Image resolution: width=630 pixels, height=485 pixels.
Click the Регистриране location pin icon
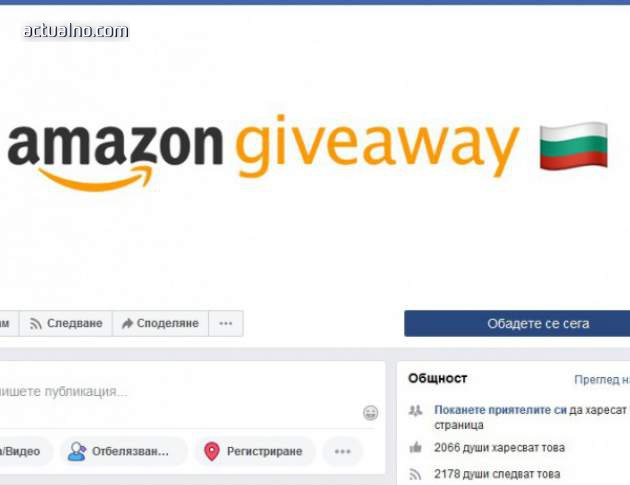[212, 451]
